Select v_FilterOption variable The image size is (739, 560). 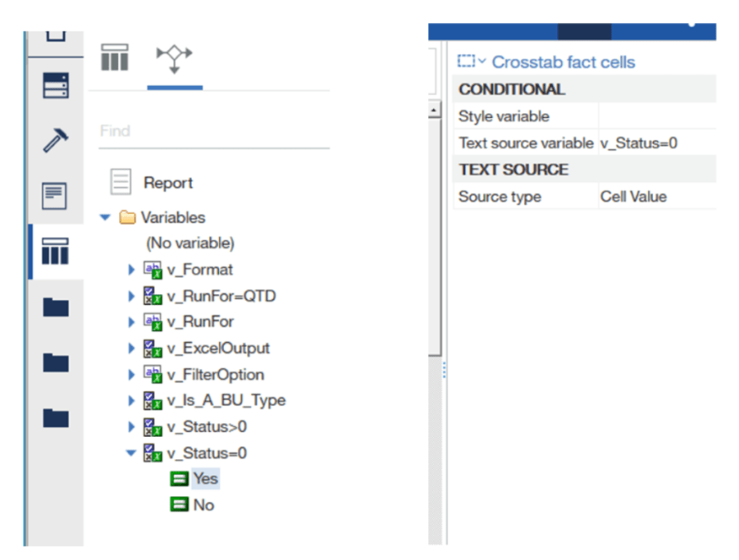[x=216, y=374]
